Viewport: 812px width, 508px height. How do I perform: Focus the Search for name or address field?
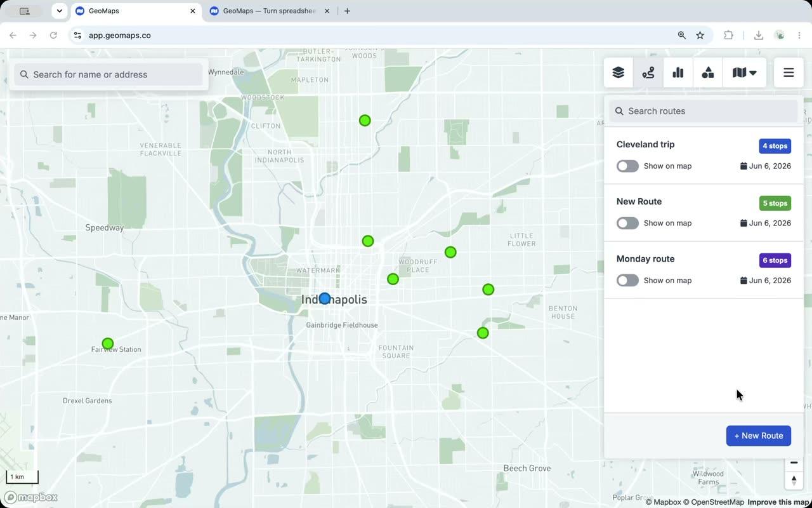[108, 74]
